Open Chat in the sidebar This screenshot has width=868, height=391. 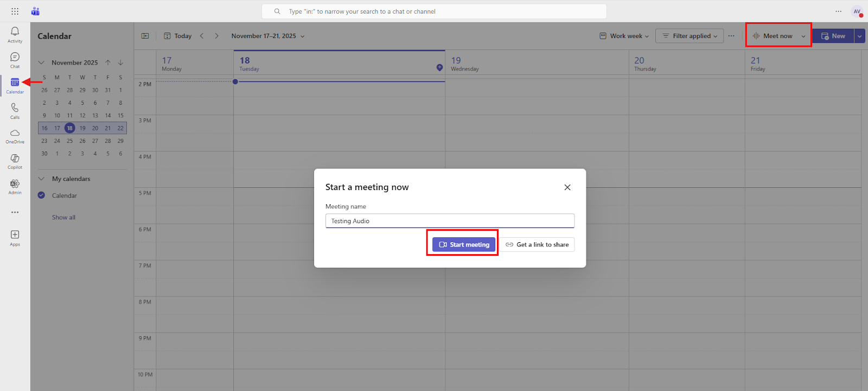[15, 60]
